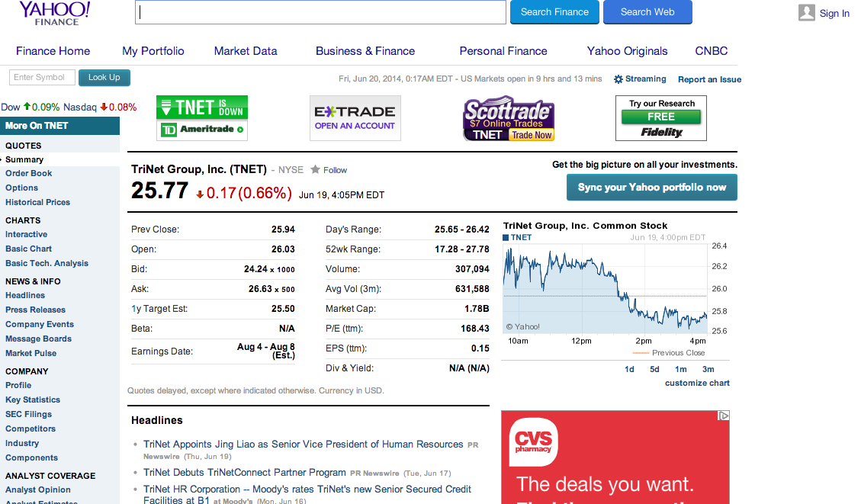861x504 pixels.
Task: Switch the chart to 5d range
Action: pos(654,370)
